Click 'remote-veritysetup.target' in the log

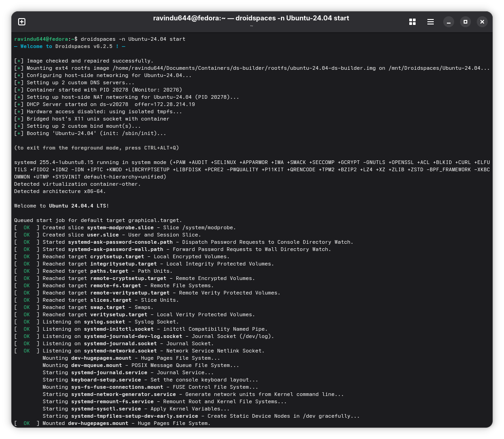130,293
